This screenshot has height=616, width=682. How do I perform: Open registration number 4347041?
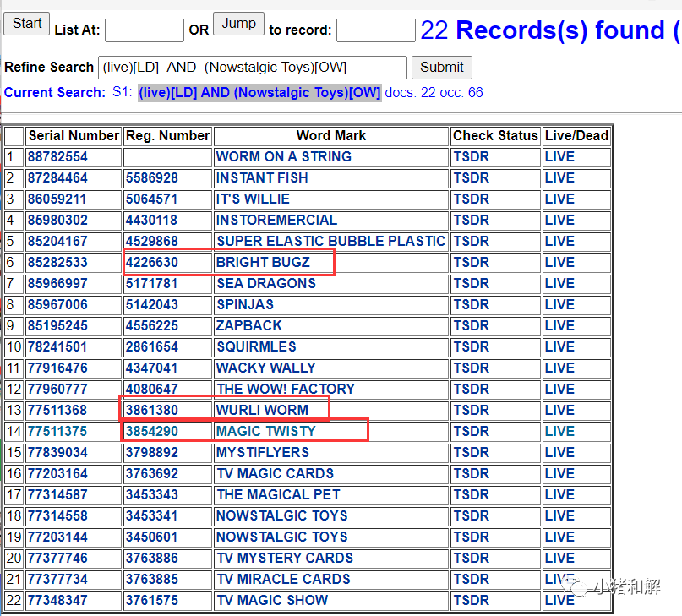152,368
